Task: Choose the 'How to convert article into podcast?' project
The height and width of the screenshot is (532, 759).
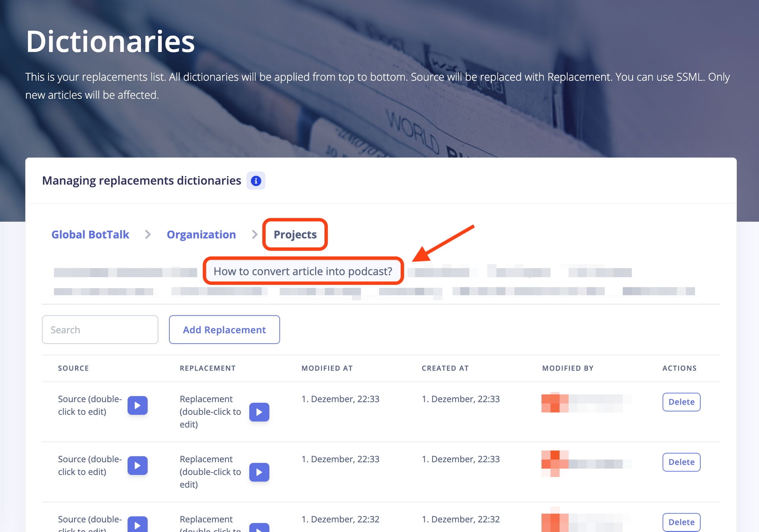Action: tap(303, 271)
